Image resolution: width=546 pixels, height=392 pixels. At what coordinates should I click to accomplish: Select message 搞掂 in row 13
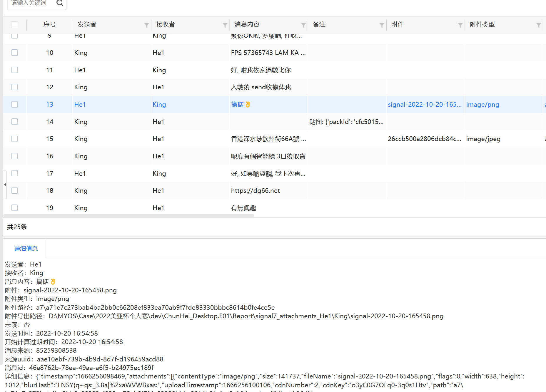point(241,105)
